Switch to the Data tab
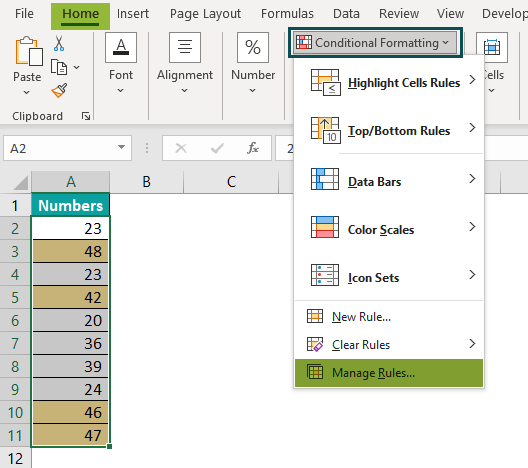Viewport: 528px width, 468px height. point(346,14)
